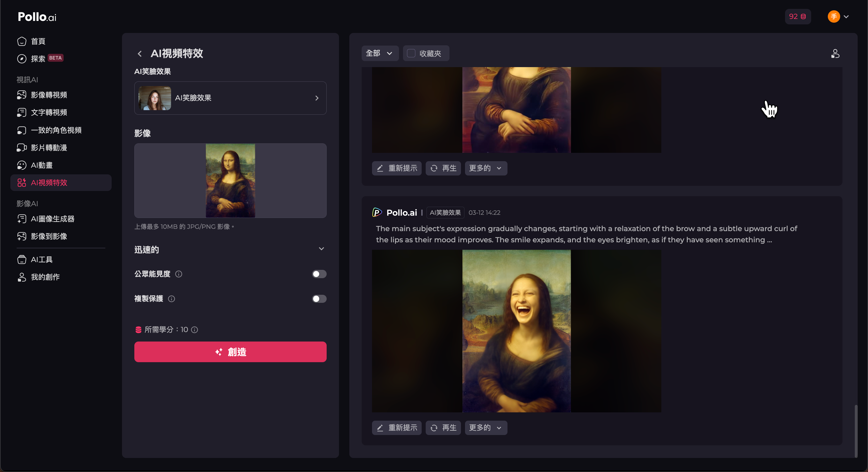
Task: Click the back arrow beside AI視頻特效
Action: pos(140,54)
